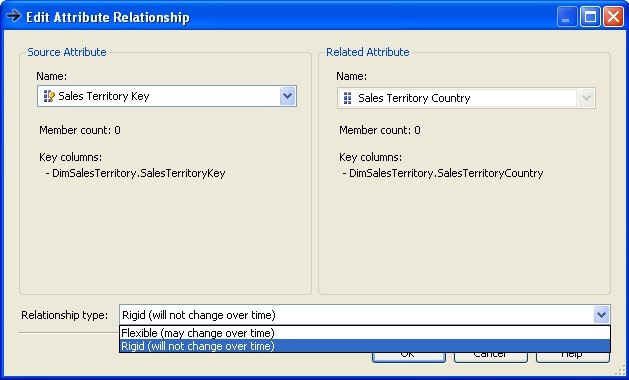629x380 pixels.
Task: Click the DimSalesTerritory.SalesTerritoryKey key column text
Action: 139,173
